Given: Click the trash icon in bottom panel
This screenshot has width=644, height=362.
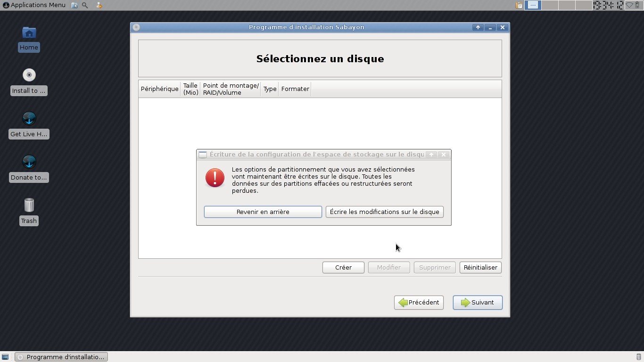Looking at the screenshot, I should point(639,357).
